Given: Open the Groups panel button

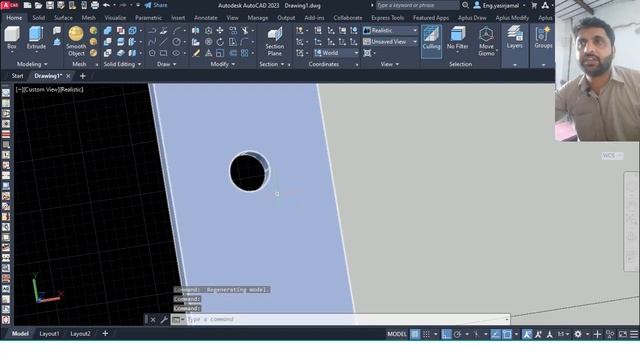Looking at the screenshot, I should (543, 38).
